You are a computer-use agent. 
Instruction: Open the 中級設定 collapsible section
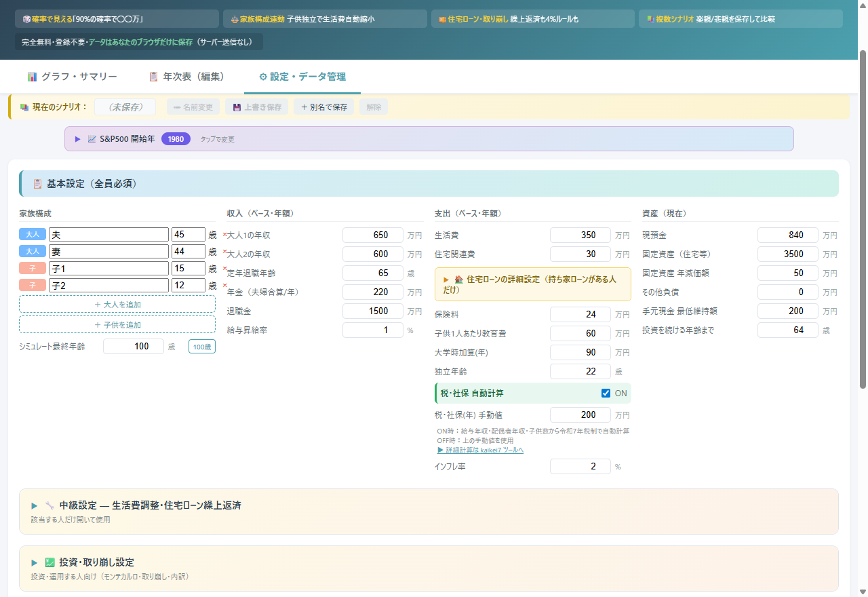[x=429, y=512]
